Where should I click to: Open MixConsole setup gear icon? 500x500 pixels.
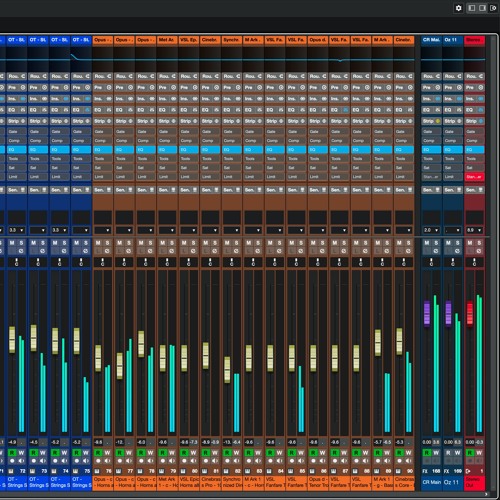458,8
